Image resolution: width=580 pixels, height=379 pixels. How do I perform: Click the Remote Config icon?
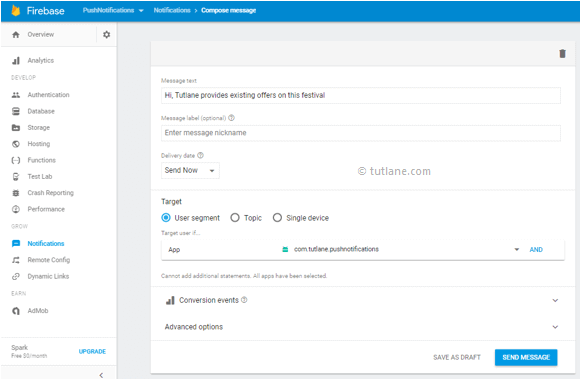pos(16,260)
